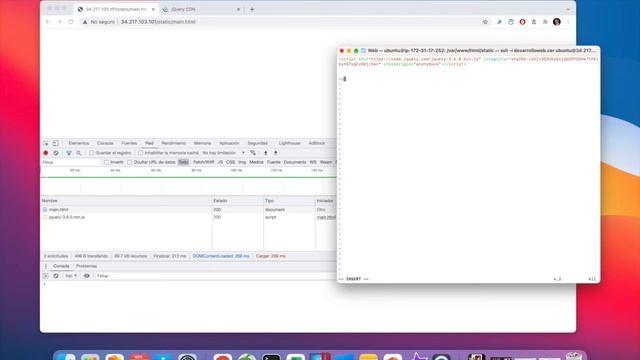The height and width of the screenshot is (360, 640).
Task: Open the red Opera-style extension icon
Action: (x=522, y=22)
